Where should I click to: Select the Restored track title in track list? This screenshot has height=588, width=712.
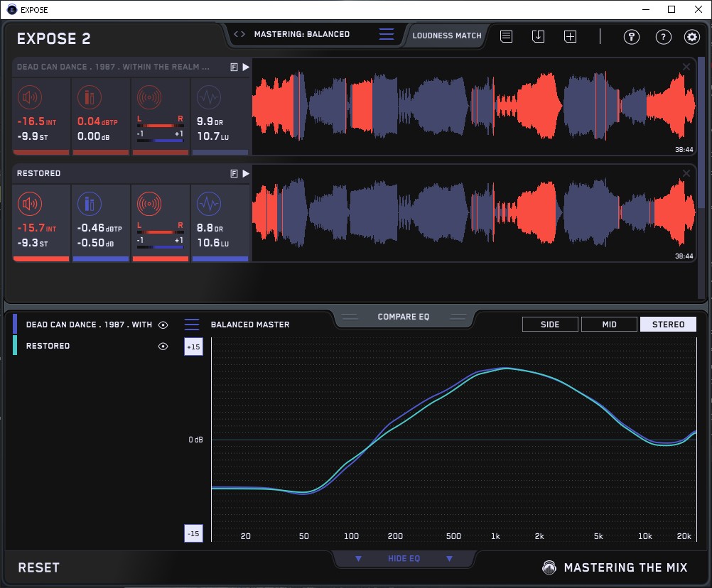coord(38,174)
